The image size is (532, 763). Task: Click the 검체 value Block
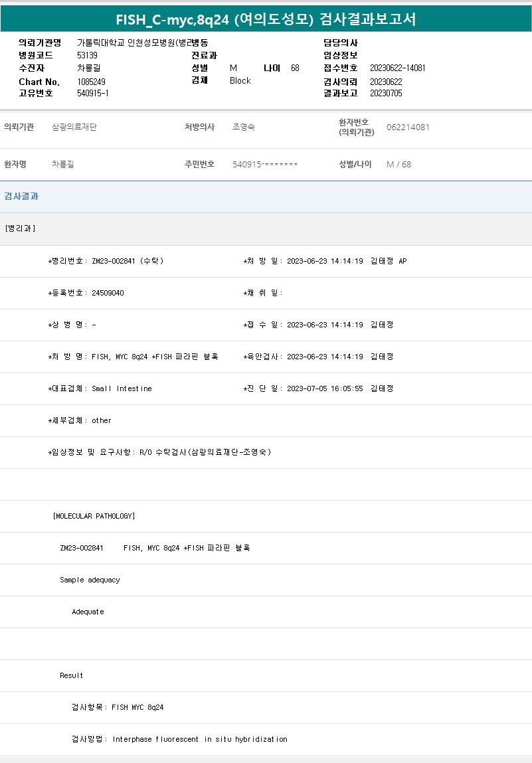click(x=240, y=80)
